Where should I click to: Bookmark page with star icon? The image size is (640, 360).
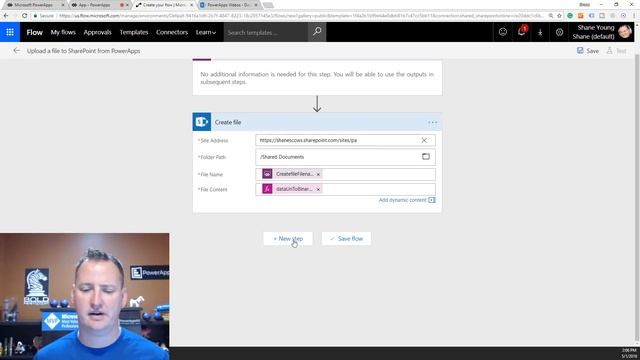(x=559, y=16)
